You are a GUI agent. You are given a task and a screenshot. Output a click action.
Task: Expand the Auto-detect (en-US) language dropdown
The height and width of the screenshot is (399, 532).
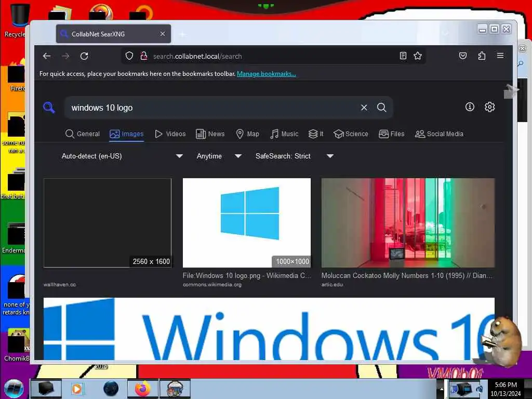tap(122, 156)
